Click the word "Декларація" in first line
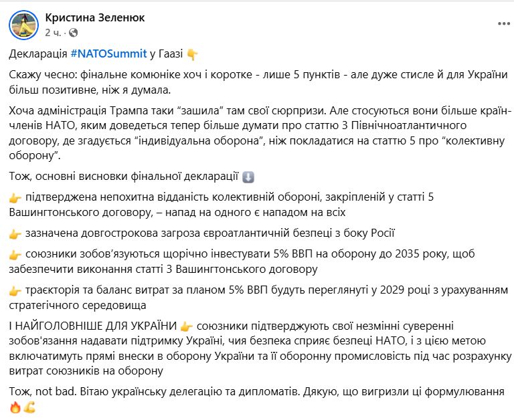514x420 pixels. click(39, 54)
